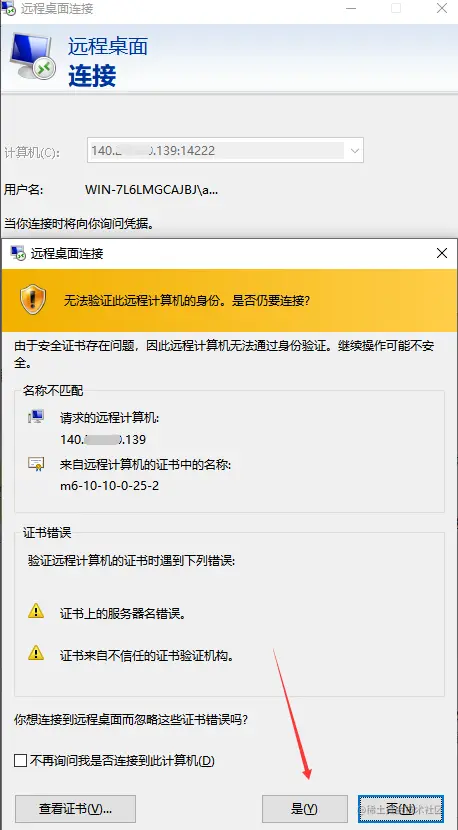Click the certificate icon beside certificate name

(x=35, y=464)
